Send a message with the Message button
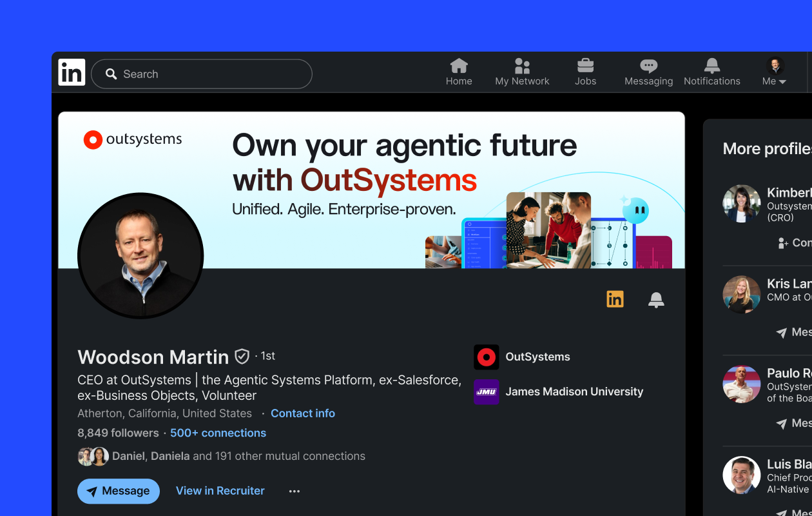 coord(119,491)
